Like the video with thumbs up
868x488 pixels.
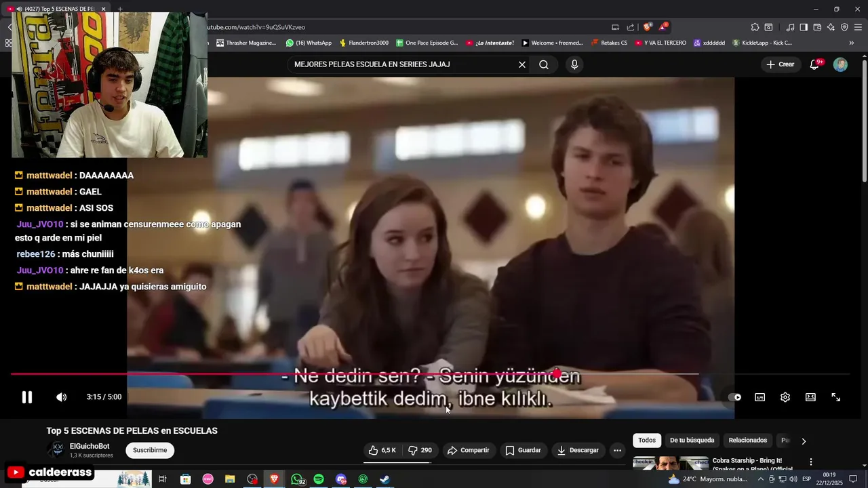pos(382,450)
